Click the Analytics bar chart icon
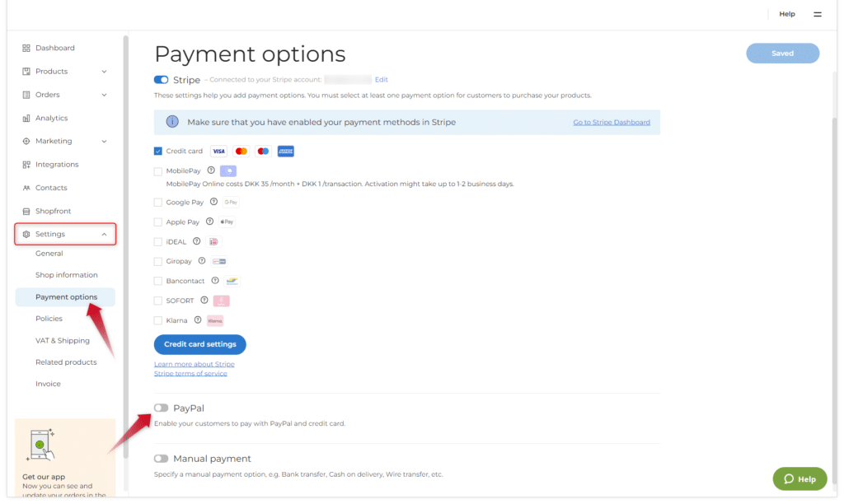Screen dimensions: 844x504 coord(26,118)
